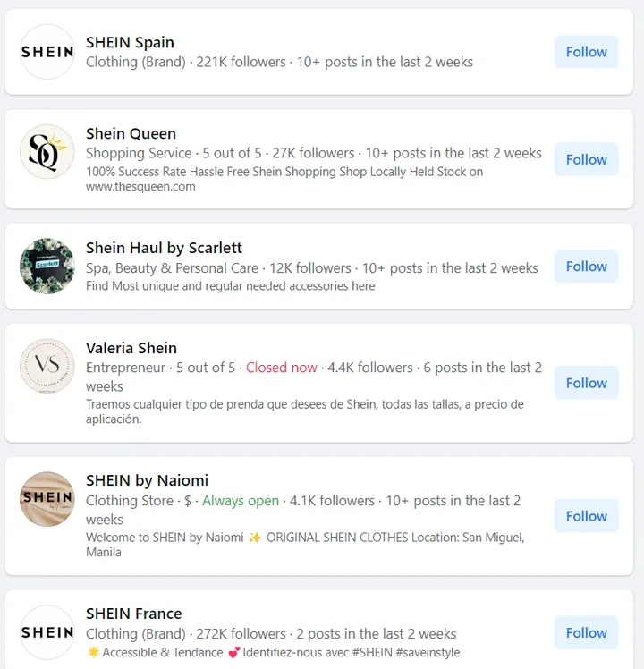
Task: Click the Shein Queen SQ logo
Action: click(47, 152)
